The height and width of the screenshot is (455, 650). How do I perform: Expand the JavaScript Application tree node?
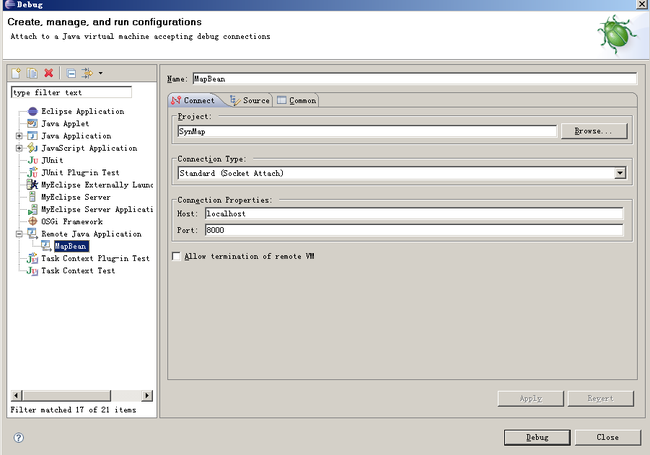point(19,148)
